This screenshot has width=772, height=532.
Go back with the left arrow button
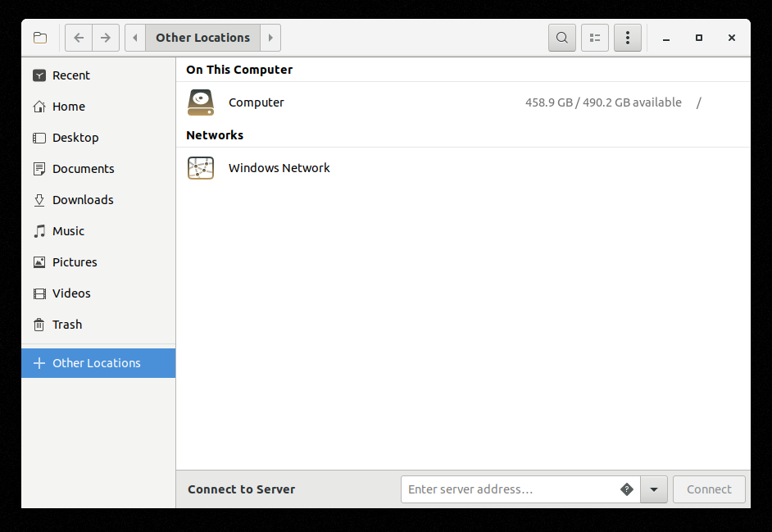(x=79, y=38)
